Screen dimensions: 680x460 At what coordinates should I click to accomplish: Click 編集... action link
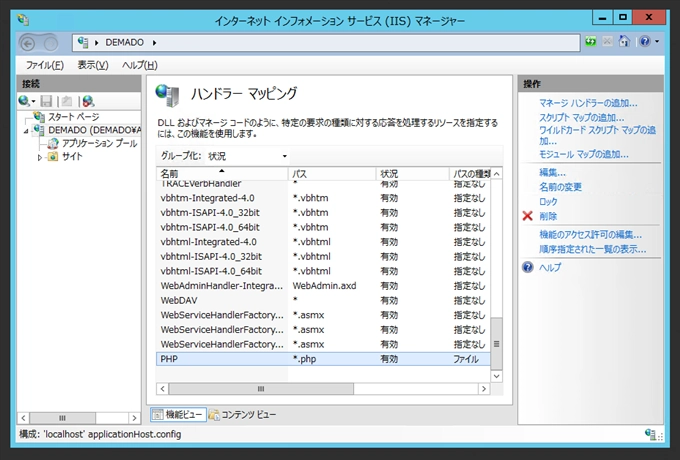click(x=552, y=173)
